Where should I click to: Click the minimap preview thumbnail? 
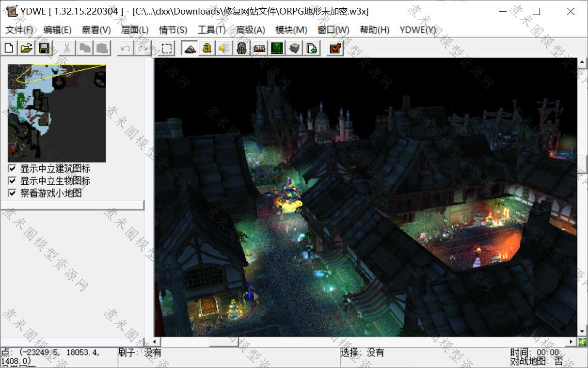pyautogui.click(x=57, y=113)
